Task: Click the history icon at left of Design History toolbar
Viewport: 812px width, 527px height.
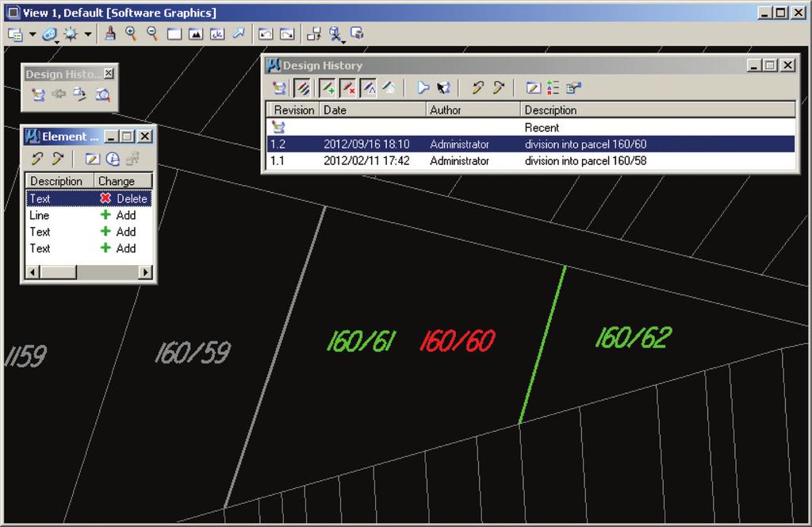Action: pyautogui.click(x=279, y=88)
